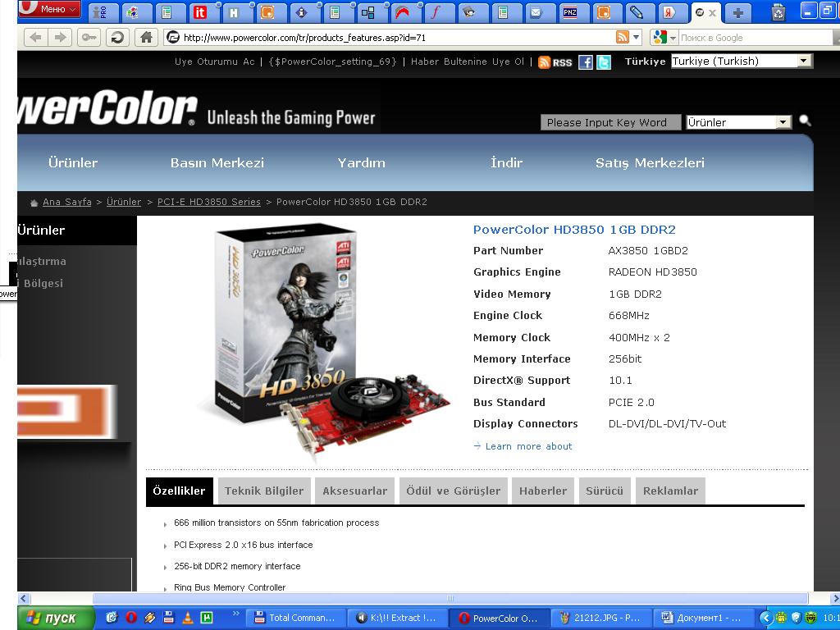This screenshot has height=630, width=840.
Task: Open the Satış Merkezleri navigation menu
Action: coord(650,163)
